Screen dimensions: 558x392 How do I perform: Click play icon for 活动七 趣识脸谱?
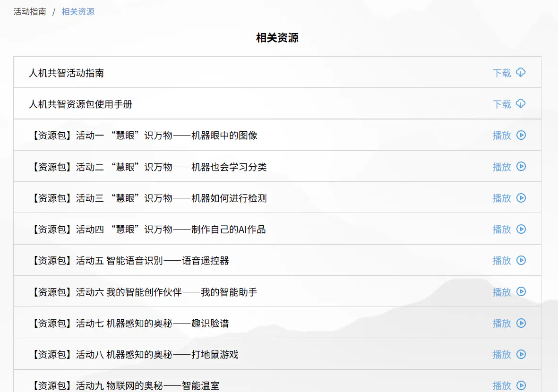[x=521, y=323]
